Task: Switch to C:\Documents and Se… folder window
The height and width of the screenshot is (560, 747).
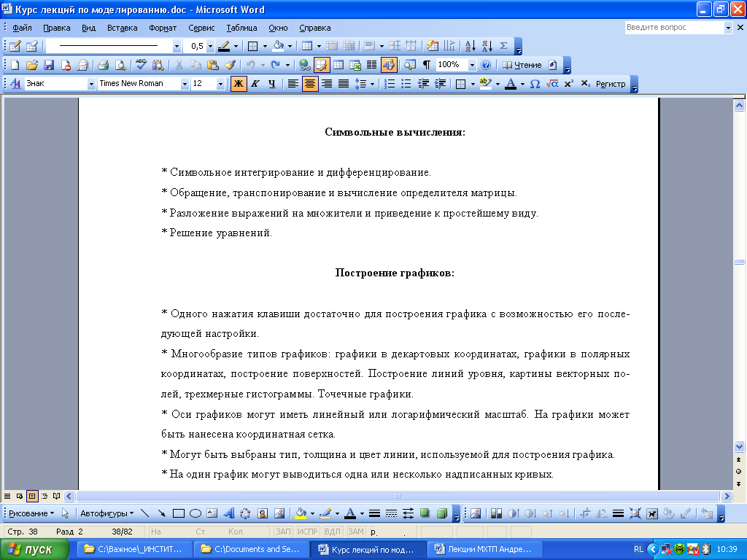Action: click(252, 549)
